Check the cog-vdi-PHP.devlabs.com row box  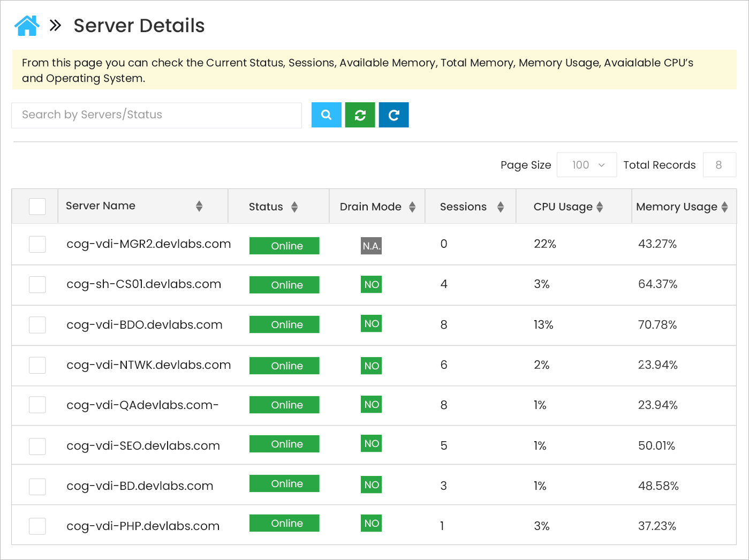point(37,526)
